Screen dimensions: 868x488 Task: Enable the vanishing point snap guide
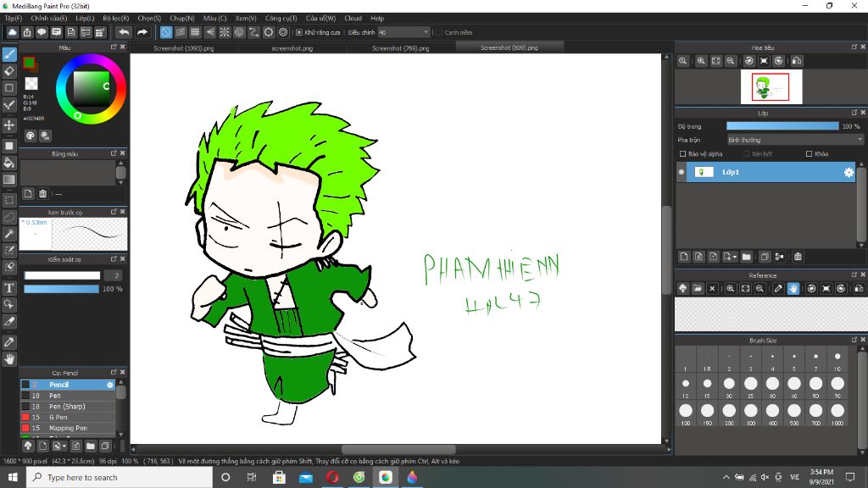210,33
